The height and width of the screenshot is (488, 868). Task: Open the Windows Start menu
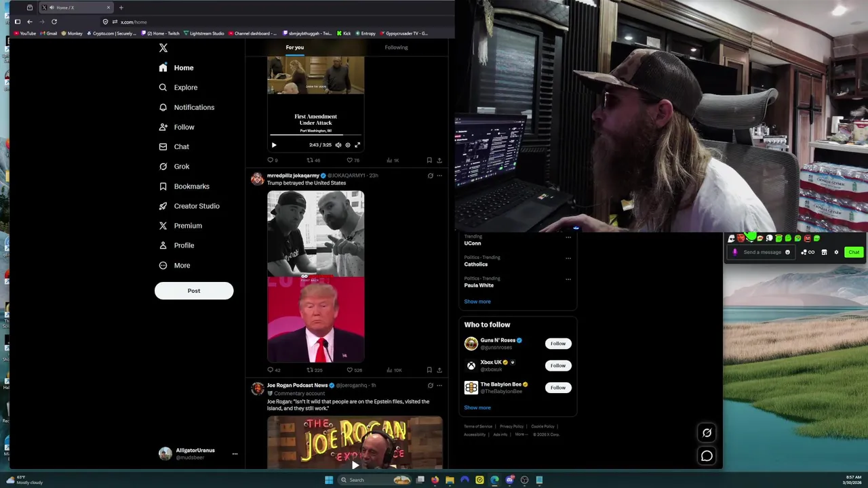(x=329, y=480)
